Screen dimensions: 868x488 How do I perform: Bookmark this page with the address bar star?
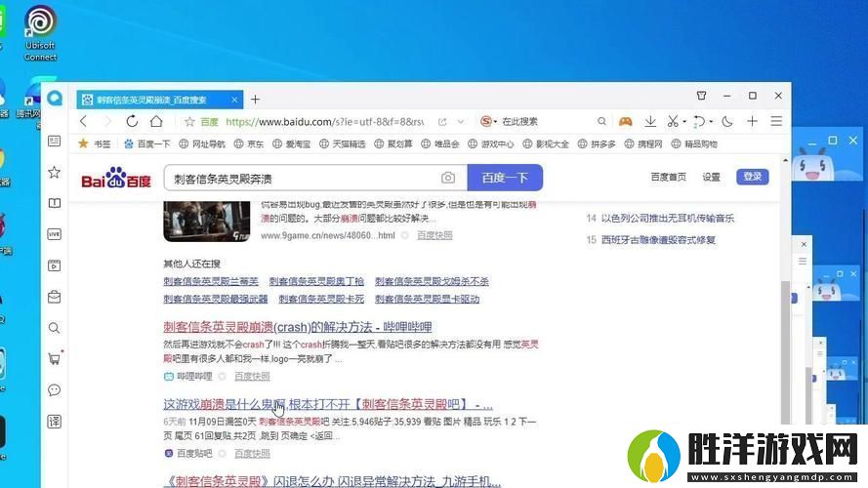click(189, 122)
